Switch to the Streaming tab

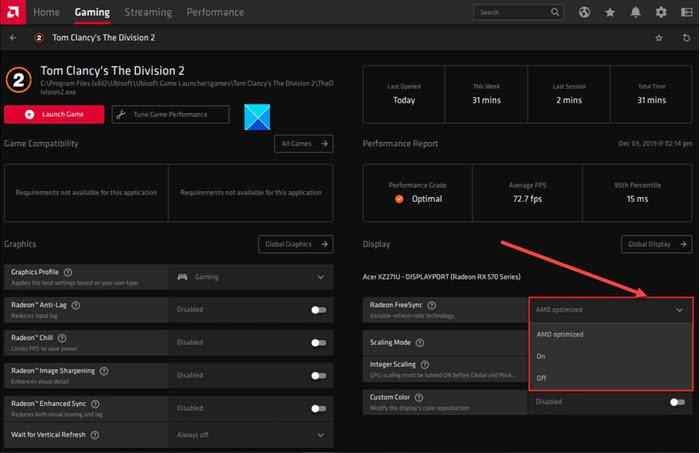(148, 12)
